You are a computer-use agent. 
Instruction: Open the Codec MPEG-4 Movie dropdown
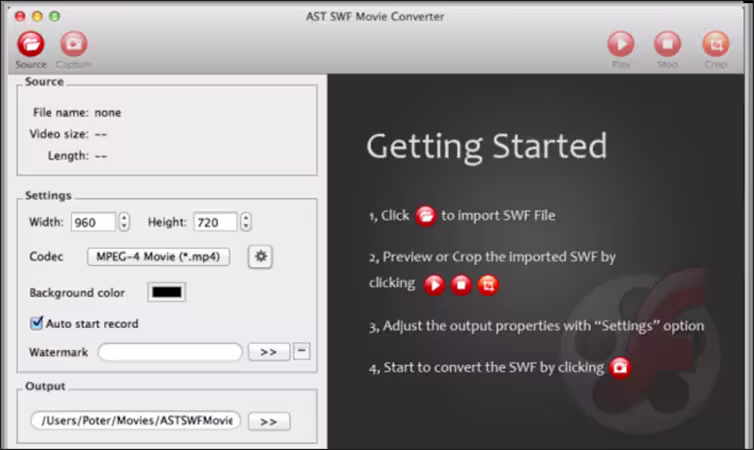click(158, 257)
